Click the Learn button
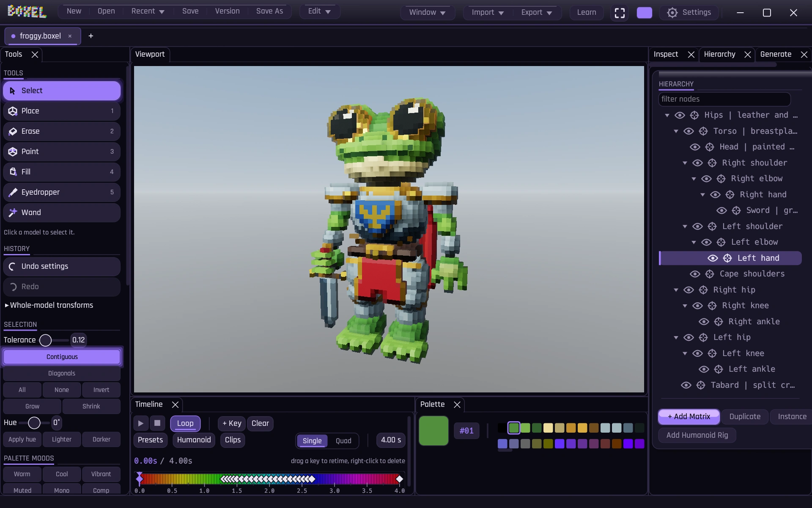 point(587,13)
